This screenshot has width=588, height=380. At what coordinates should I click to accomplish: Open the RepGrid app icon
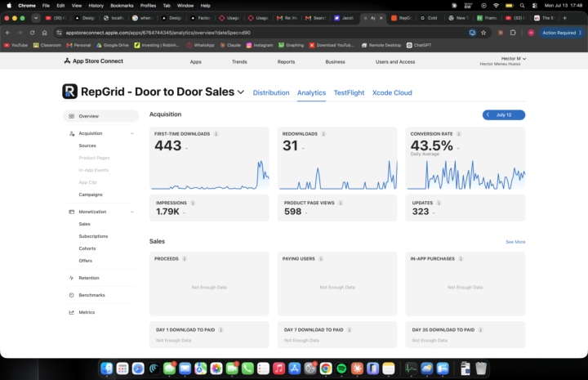[x=69, y=92]
